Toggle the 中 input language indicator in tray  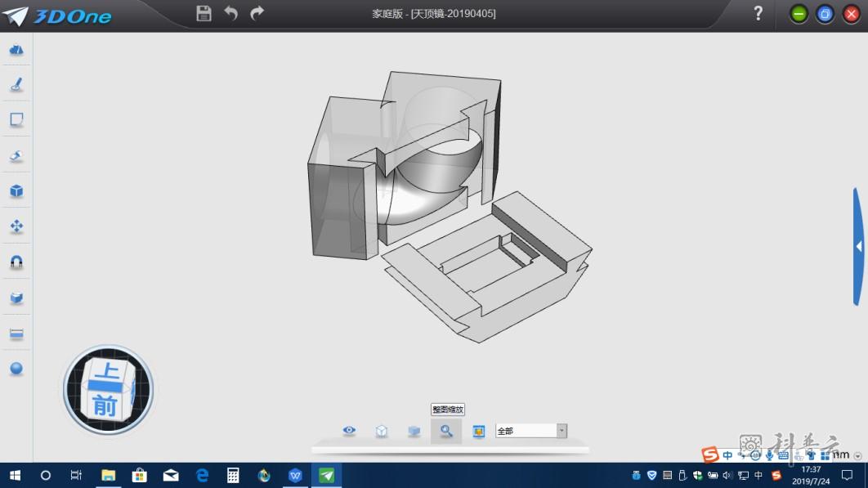coord(758,475)
